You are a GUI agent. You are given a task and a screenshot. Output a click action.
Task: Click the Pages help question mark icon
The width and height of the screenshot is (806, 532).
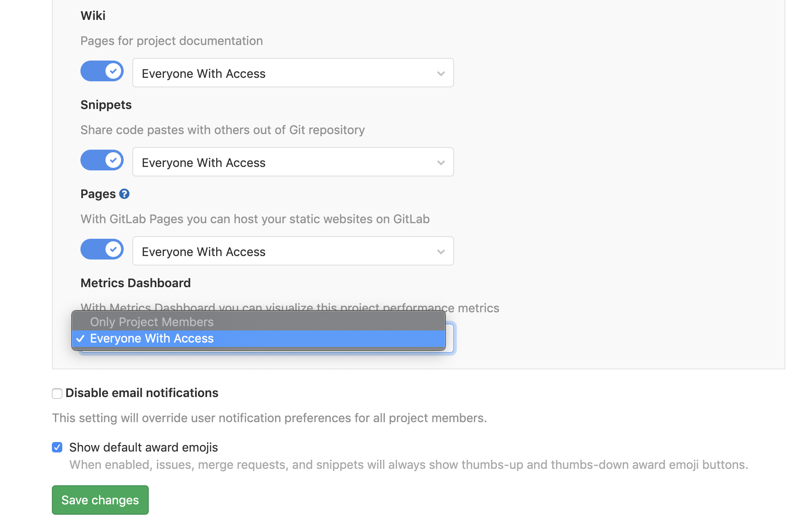coord(124,194)
